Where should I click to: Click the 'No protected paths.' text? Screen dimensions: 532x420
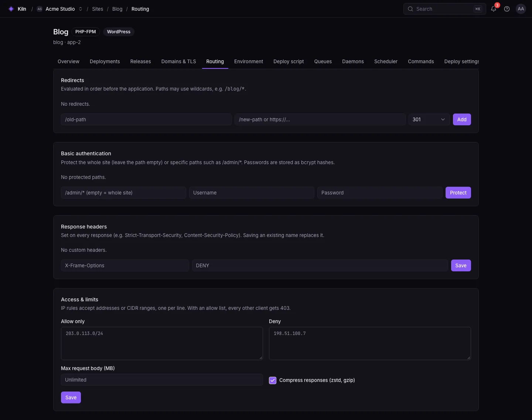[x=83, y=177]
